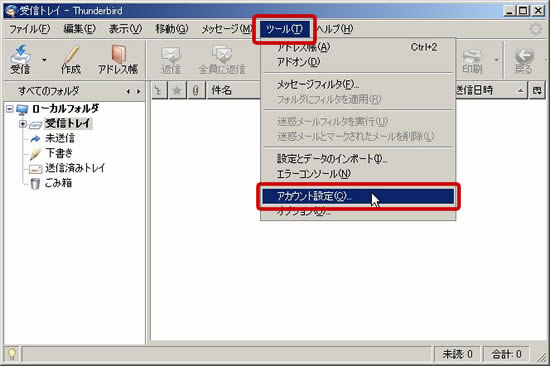Sort by the 件名 column header
The image size is (550, 366).
click(234, 91)
